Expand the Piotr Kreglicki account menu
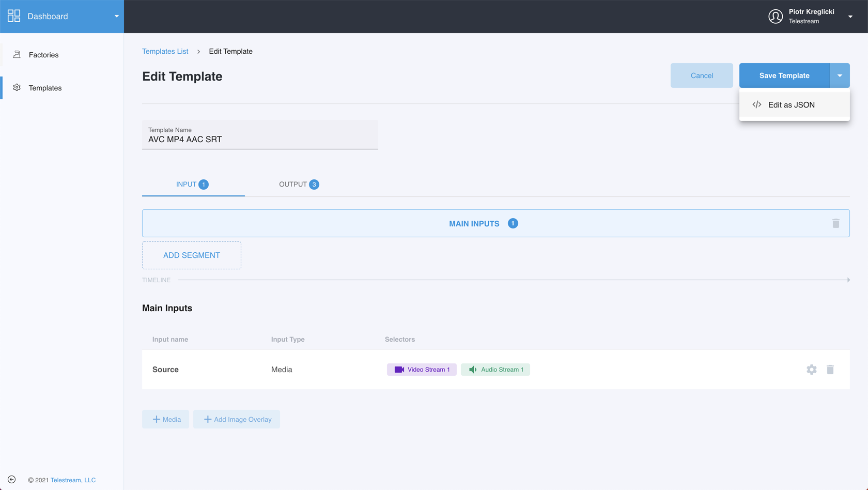 coord(850,17)
